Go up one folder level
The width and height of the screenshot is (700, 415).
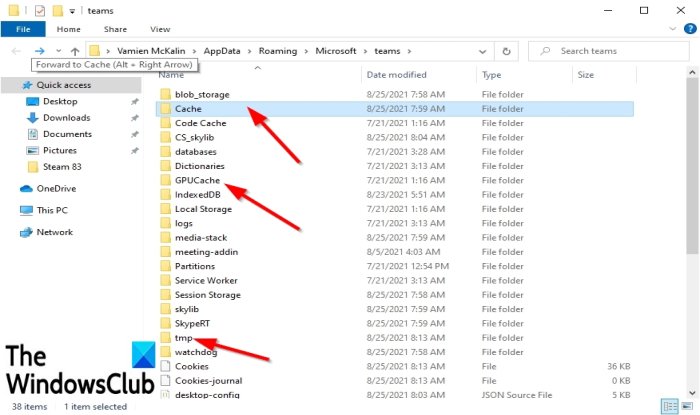click(x=75, y=51)
